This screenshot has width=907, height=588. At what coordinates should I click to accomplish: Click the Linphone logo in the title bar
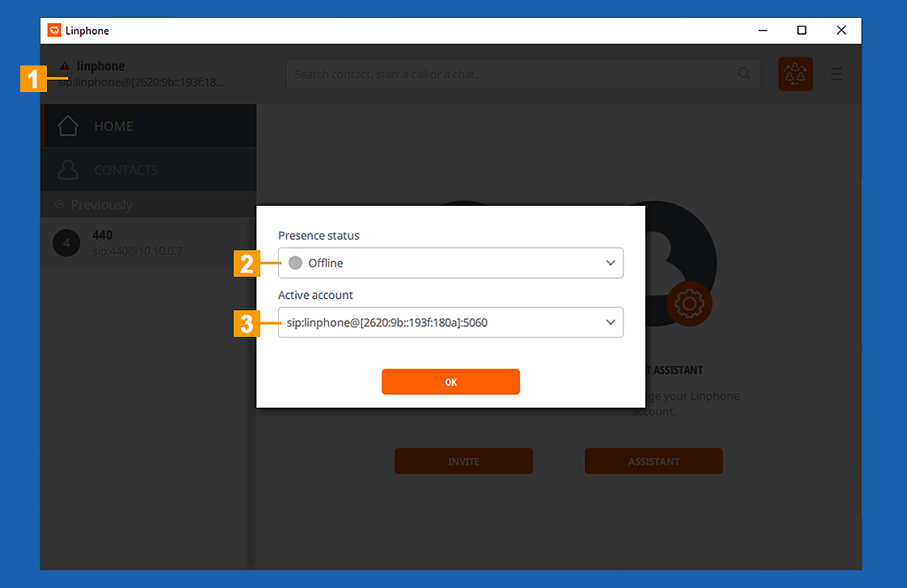pos(54,31)
